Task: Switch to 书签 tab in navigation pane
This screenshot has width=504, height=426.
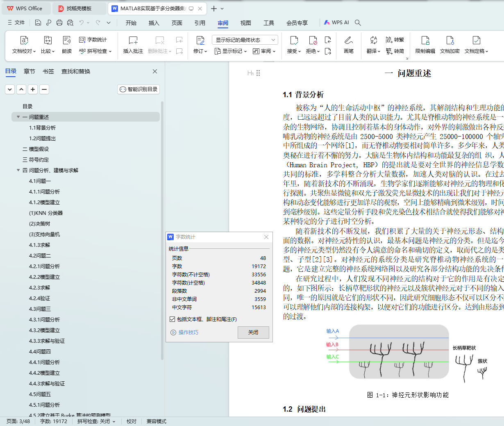Action: tap(48, 71)
